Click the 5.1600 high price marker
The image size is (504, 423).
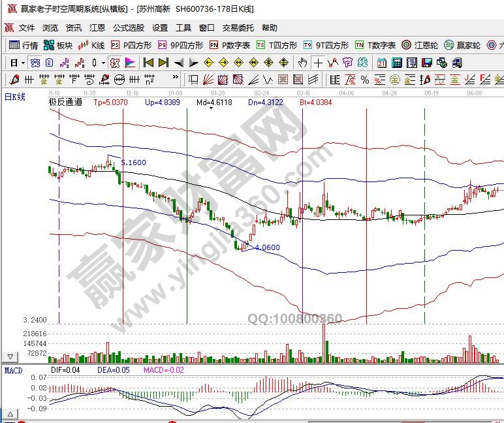(x=134, y=163)
